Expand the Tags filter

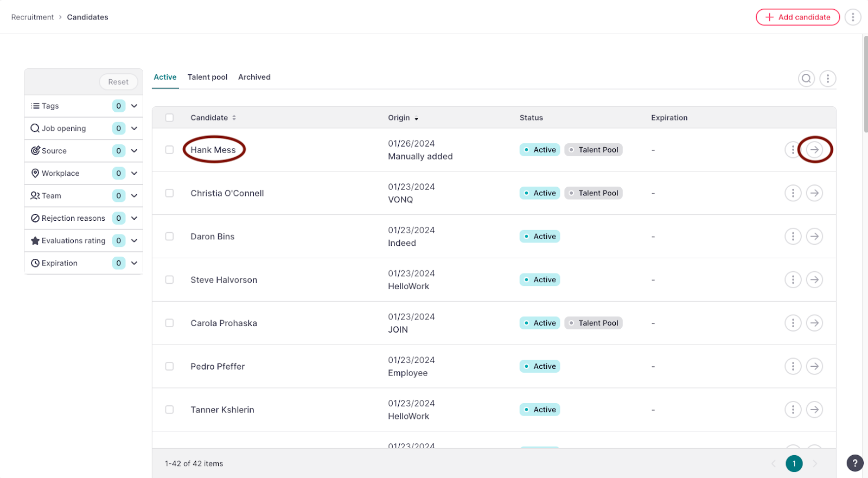[x=134, y=106]
